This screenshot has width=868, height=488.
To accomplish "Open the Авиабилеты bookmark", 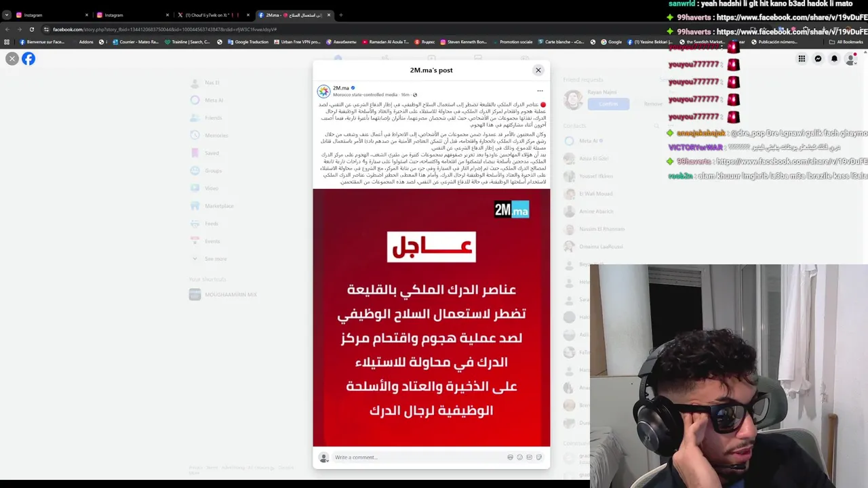I will pyautogui.click(x=341, y=42).
